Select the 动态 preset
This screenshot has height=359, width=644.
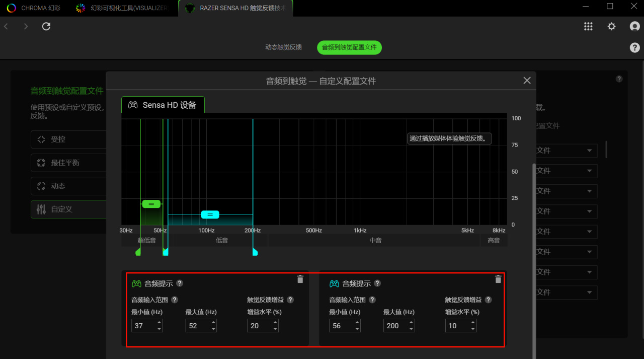pos(68,186)
